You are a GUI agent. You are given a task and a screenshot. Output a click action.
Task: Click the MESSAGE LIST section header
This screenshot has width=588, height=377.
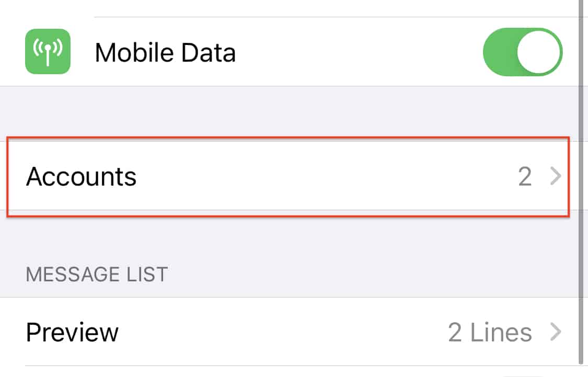[x=97, y=274]
